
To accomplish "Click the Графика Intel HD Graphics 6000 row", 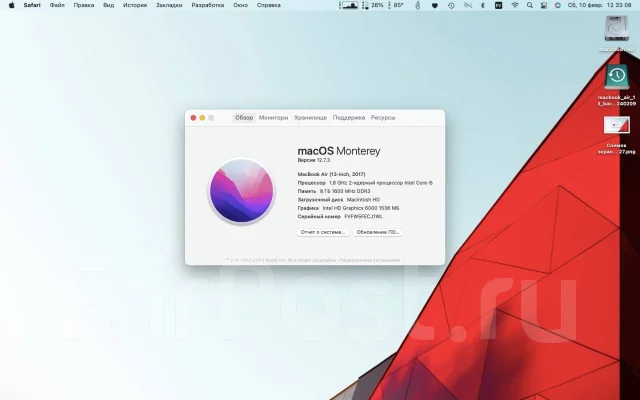I will point(348,208).
